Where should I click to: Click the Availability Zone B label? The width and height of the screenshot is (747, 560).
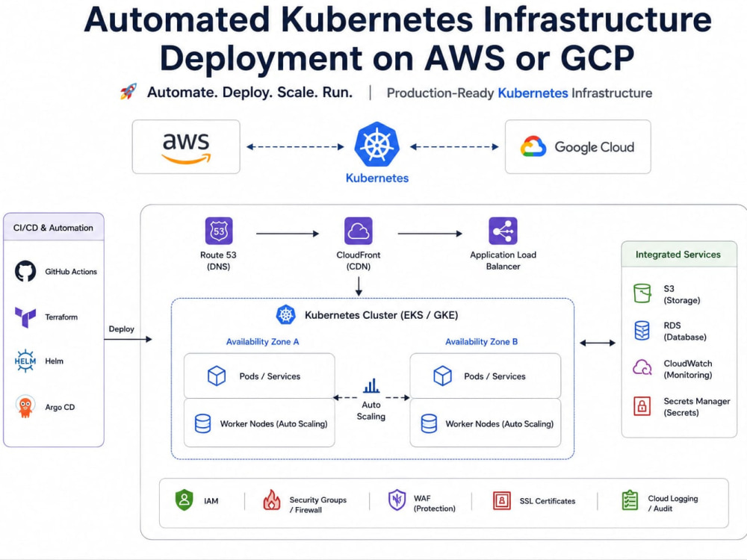pyautogui.click(x=481, y=341)
